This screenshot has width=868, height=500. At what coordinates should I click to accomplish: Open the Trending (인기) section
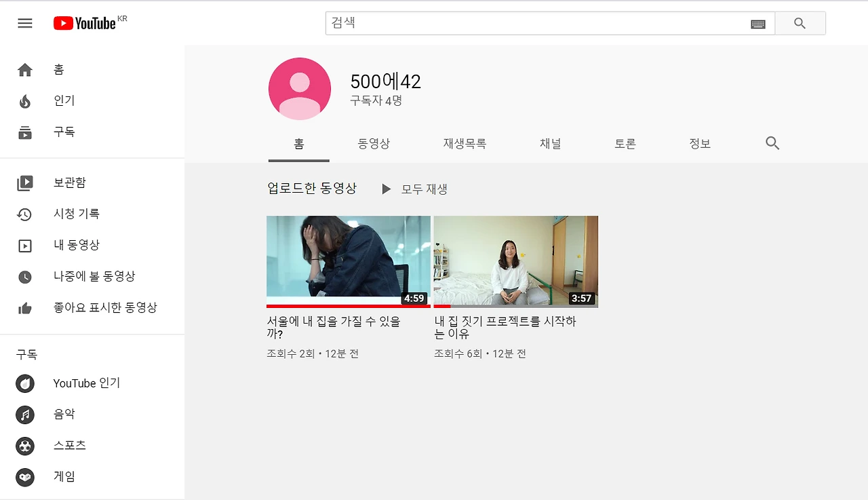pos(64,100)
